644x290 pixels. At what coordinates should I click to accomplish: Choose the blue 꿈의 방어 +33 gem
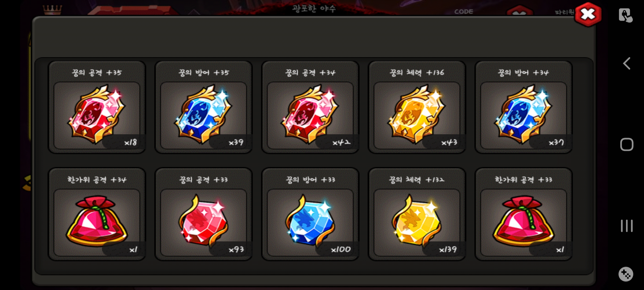[x=310, y=214]
